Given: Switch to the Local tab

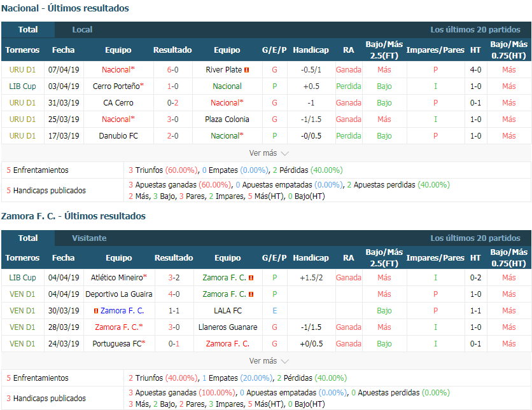Looking at the screenshot, I should [x=82, y=30].
